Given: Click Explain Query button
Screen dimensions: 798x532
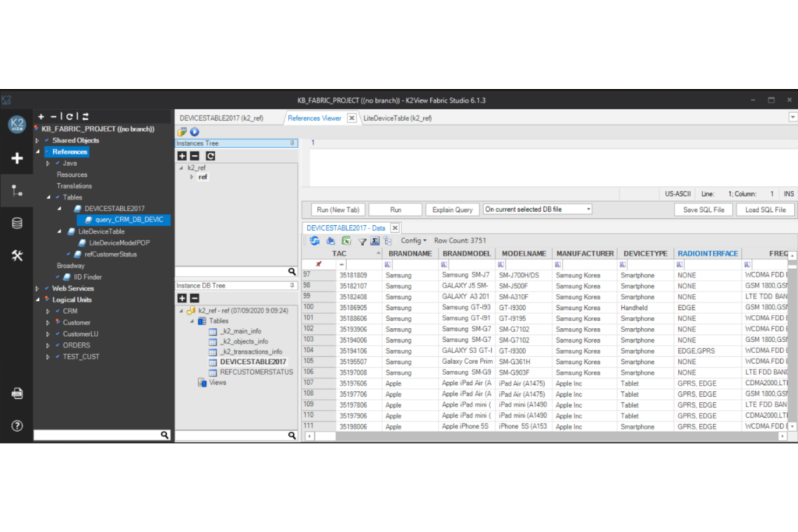Looking at the screenshot, I should click(452, 210).
